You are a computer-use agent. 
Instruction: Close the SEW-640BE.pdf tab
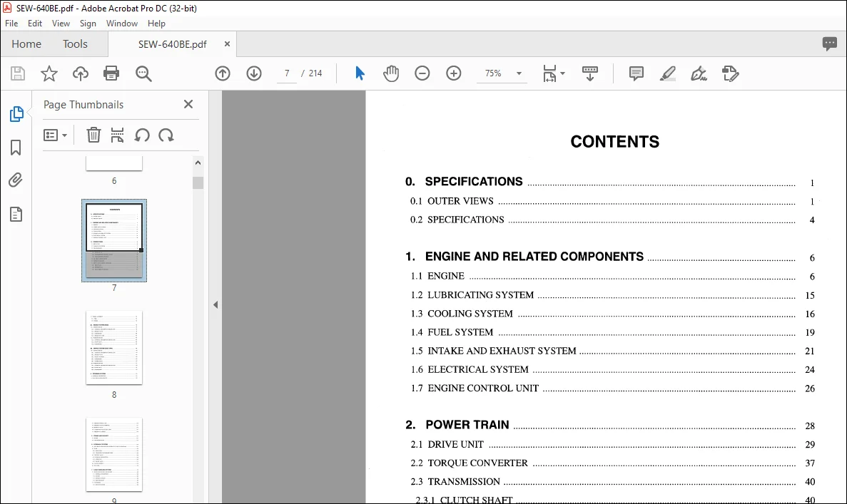(228, 43)
